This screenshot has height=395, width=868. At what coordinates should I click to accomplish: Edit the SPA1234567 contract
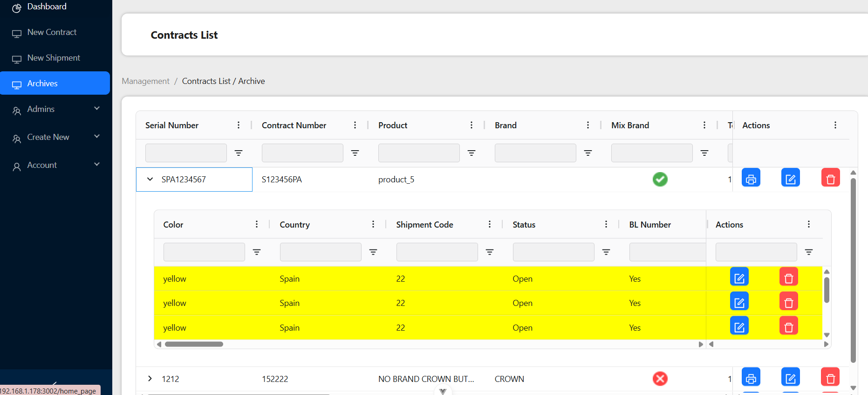790,178
